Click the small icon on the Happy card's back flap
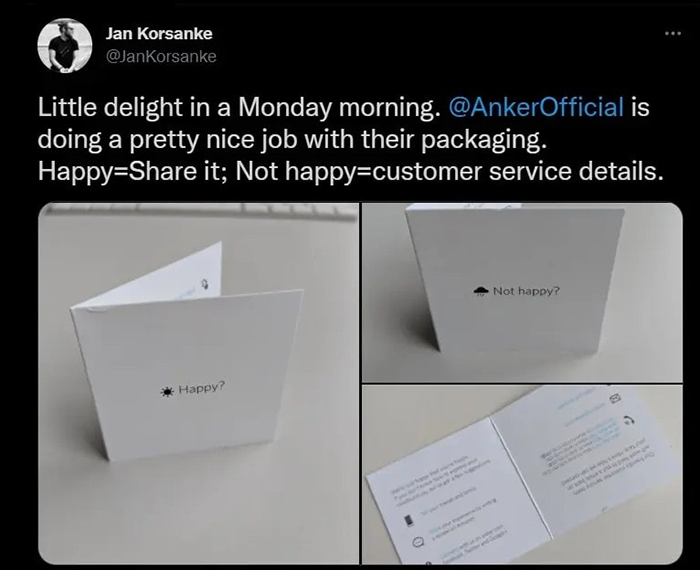 pyautogui.click(x=205, y=284)
